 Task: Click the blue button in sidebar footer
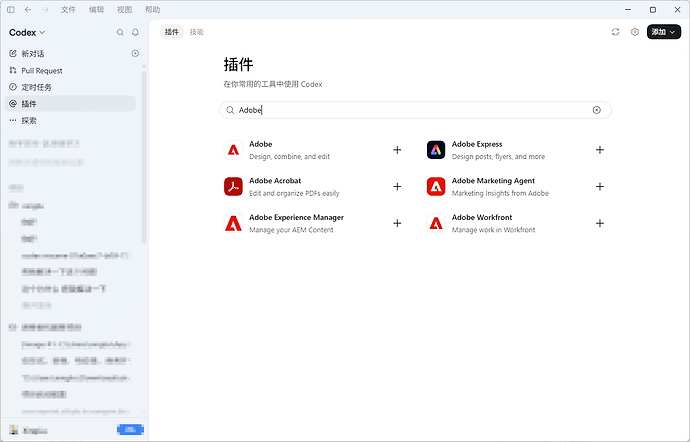(130, 430)
